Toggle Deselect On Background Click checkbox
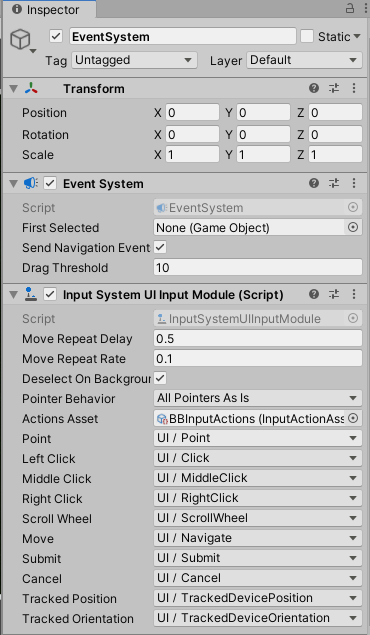The image size is (370, 635). [x=160, y=378]
